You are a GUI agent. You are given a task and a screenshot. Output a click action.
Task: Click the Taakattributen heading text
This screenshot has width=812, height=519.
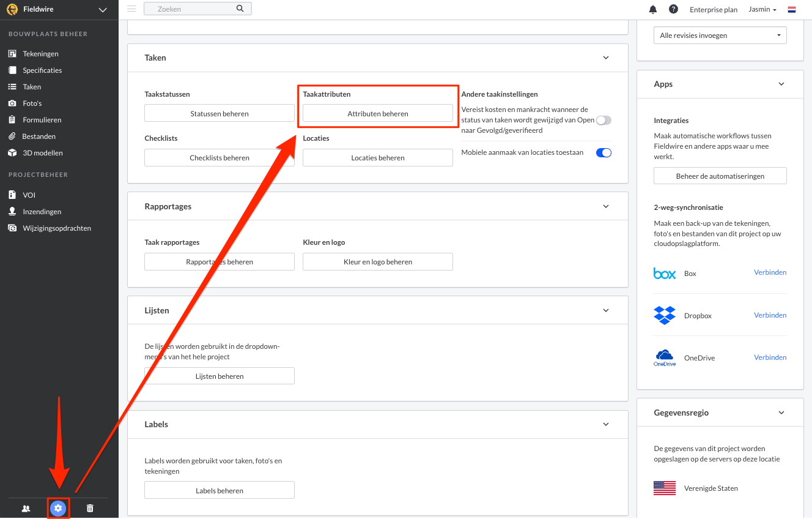[x=327, y=94]
